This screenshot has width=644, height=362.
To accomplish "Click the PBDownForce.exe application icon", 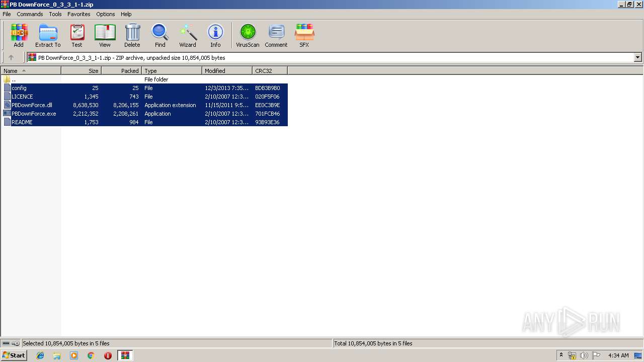I will point(7,114).
